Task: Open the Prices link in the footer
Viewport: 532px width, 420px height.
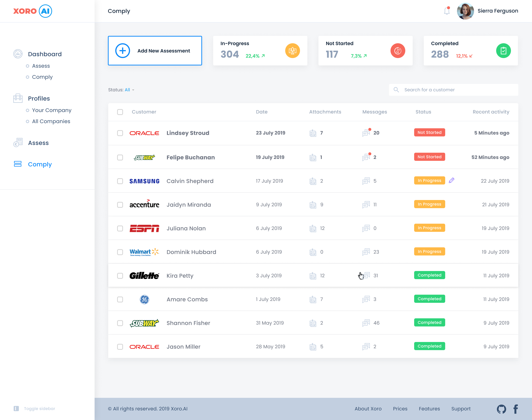Action: point(400,409)
